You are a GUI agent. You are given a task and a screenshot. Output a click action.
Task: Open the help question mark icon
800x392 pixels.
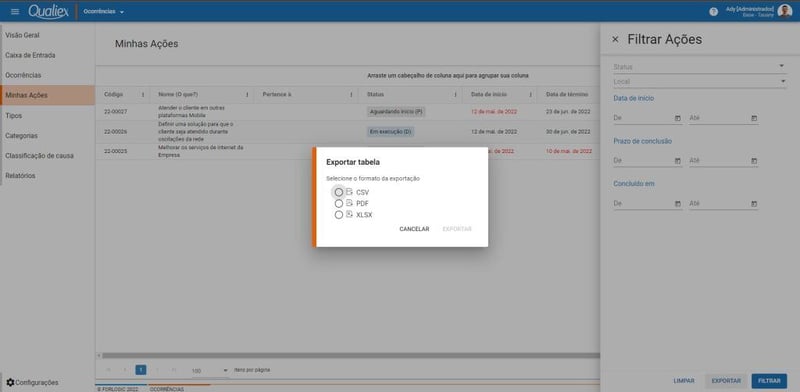coord(713,12)
